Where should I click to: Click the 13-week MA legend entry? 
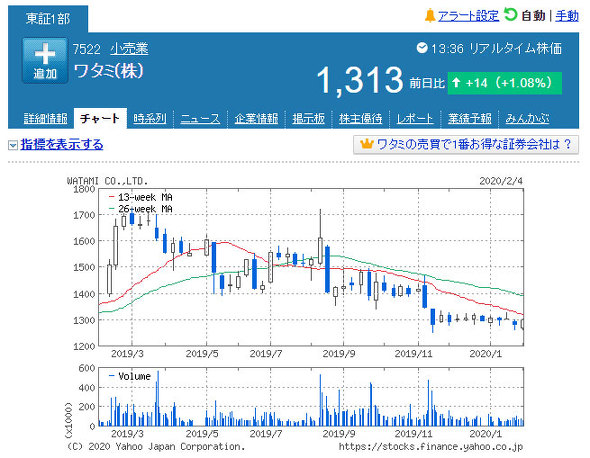click(140, 197)
